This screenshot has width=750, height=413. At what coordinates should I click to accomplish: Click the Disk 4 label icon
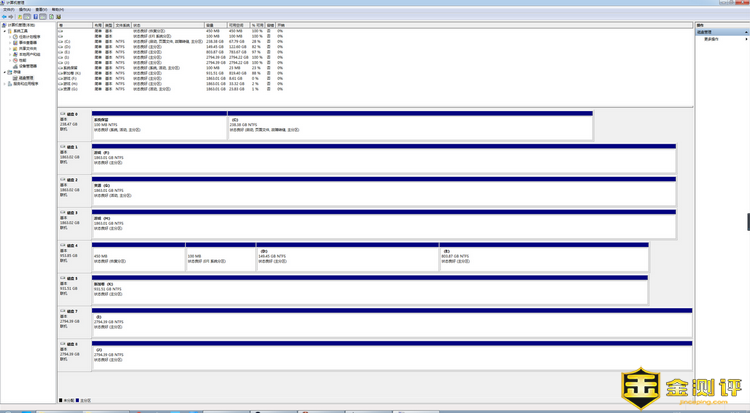point(63,245)
